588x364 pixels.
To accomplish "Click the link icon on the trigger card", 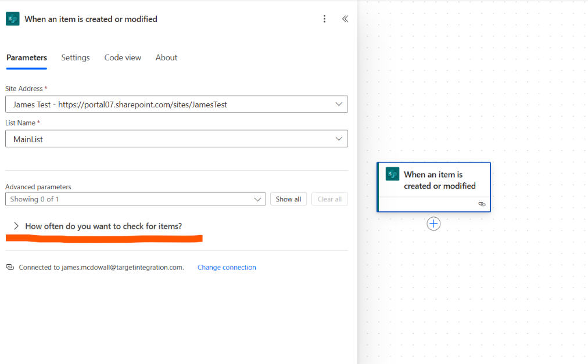I will 482,204.
